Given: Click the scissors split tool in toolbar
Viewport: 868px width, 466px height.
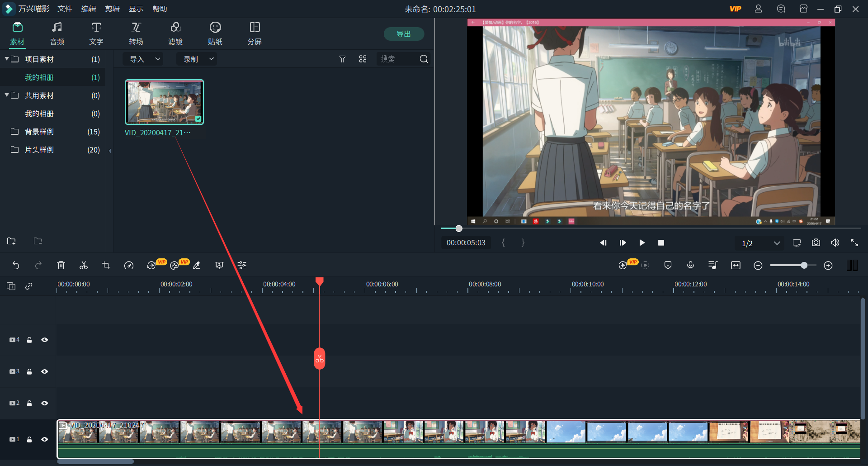Looking at the screenshot, I should [x=84, y=266].
